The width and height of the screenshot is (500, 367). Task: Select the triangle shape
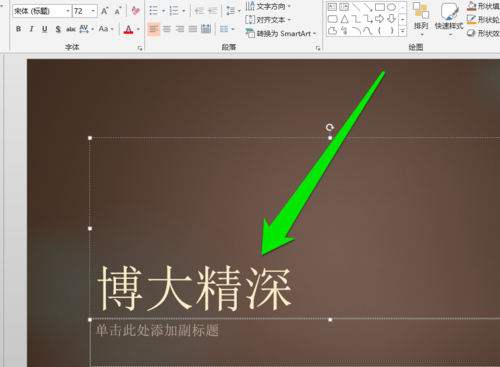(344, 19)
